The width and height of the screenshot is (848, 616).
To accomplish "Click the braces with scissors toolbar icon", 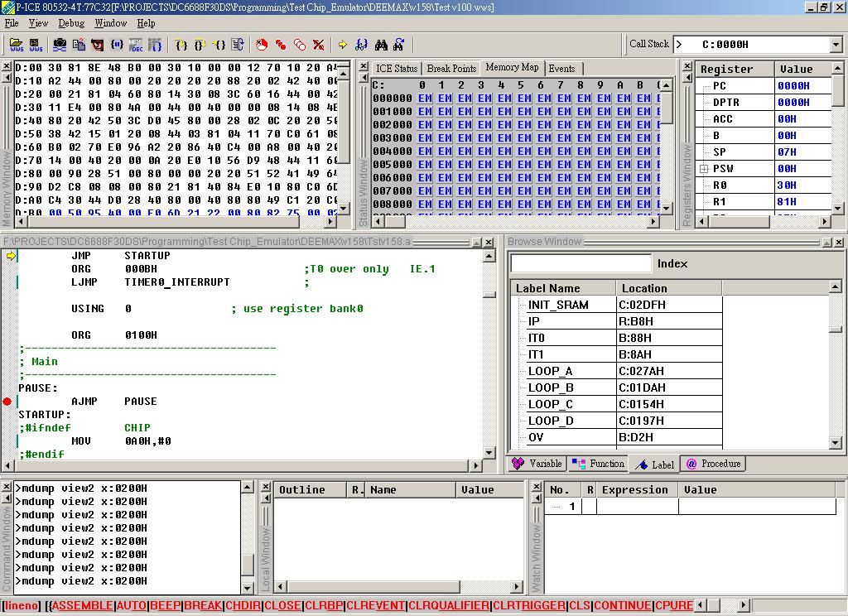I will click(x=362, y=45).
